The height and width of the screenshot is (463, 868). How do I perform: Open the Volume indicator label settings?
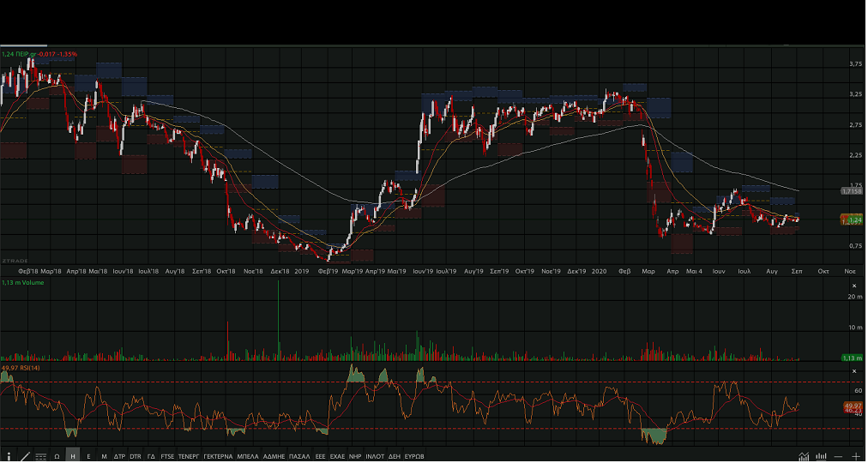[21, 282]
